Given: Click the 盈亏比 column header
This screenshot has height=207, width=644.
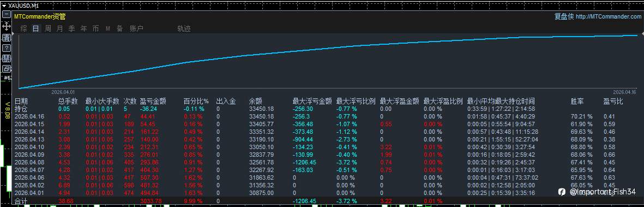Looking at the screenshot, I should 613,101.
